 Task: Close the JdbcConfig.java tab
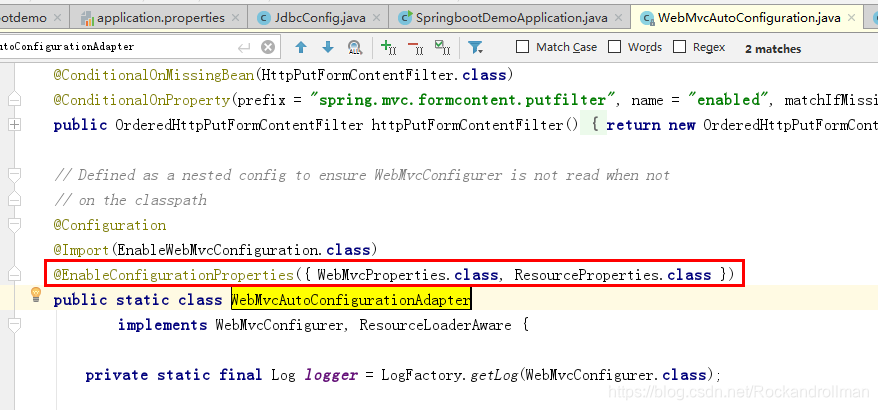pyautogui.click(x=377, y=17)
